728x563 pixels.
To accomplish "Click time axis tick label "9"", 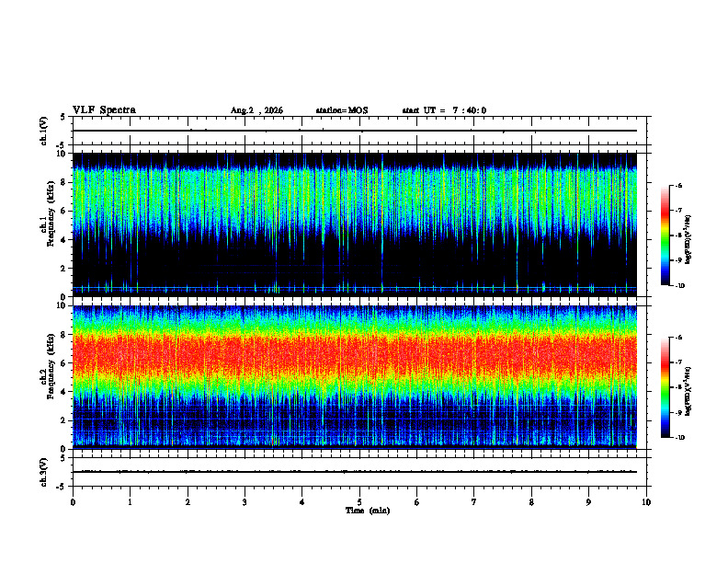I will (588, 502).
